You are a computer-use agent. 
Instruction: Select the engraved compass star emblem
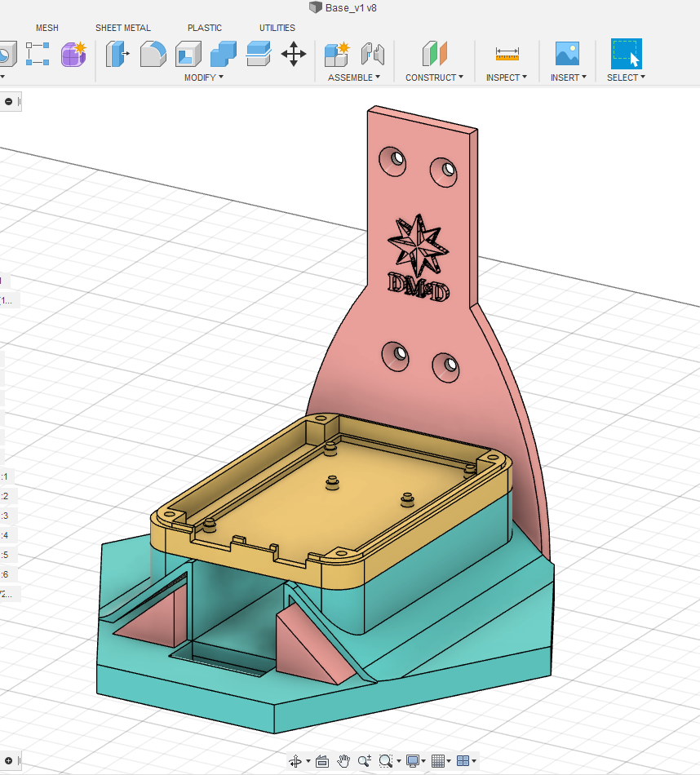419,246
